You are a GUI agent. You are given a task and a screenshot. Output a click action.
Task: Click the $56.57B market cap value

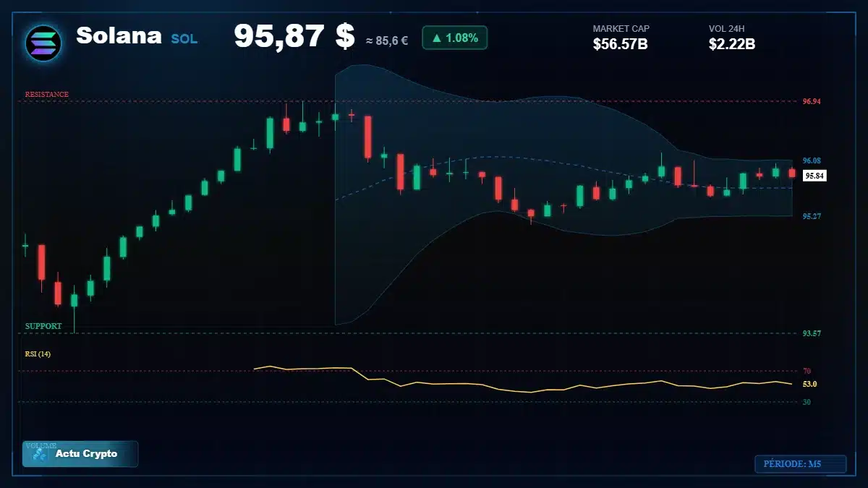coord(620,44)
